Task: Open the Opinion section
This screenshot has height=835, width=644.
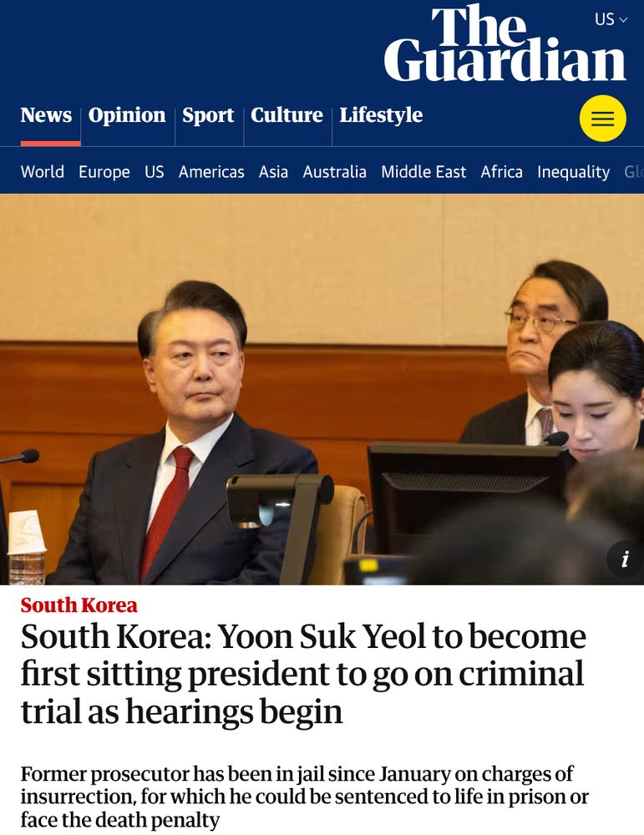Action: [127, 115]
